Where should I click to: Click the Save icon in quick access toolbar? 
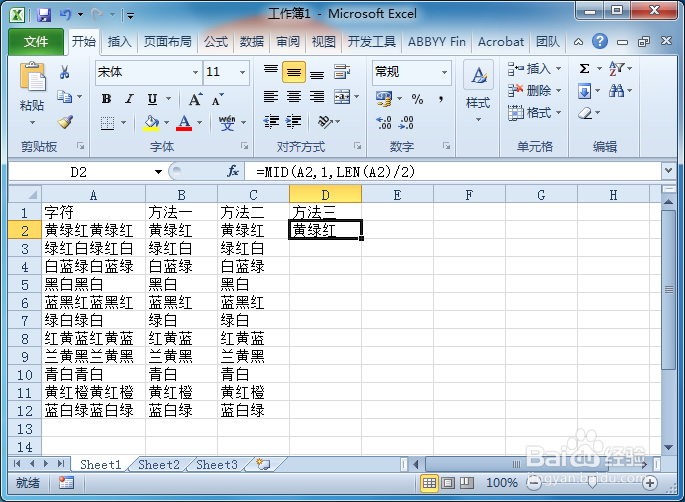44,15
